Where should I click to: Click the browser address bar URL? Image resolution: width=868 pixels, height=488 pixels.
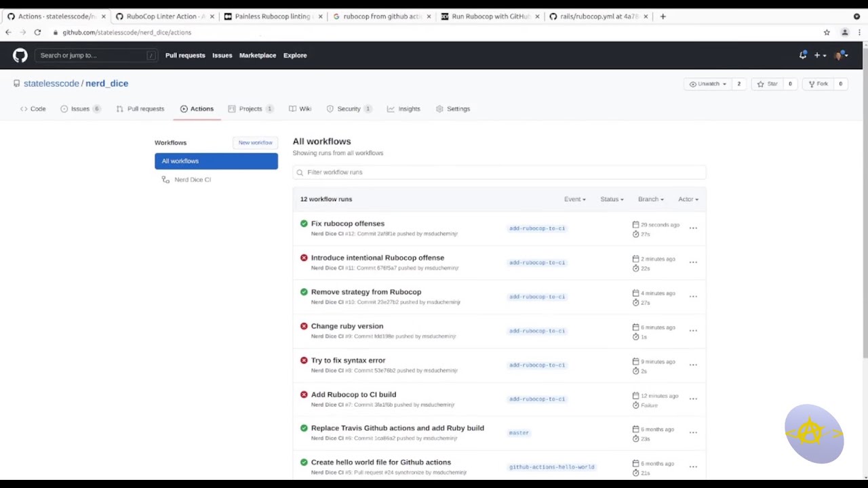(127, 33)
